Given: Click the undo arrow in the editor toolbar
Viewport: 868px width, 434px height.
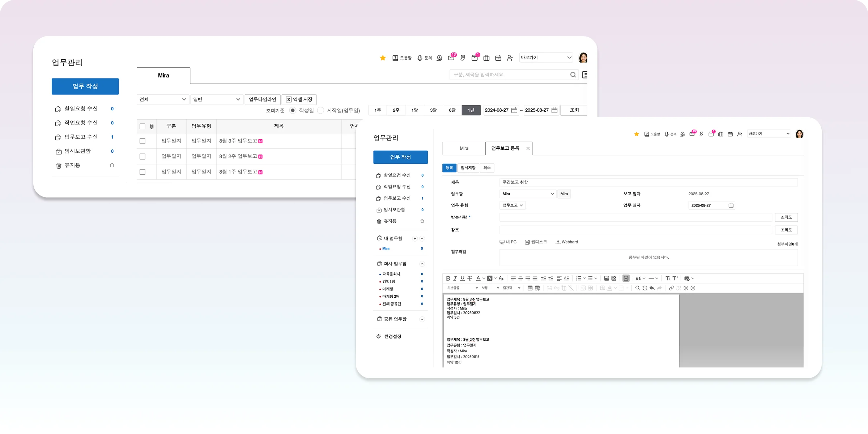Looking at the screenshot, I should point(652,288).
